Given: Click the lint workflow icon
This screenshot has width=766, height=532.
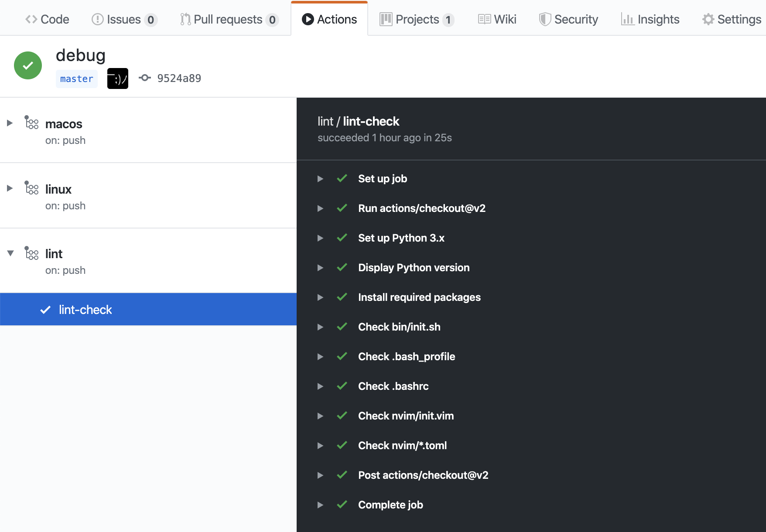Looking at the screenshot, I should [x=31, y=253].
